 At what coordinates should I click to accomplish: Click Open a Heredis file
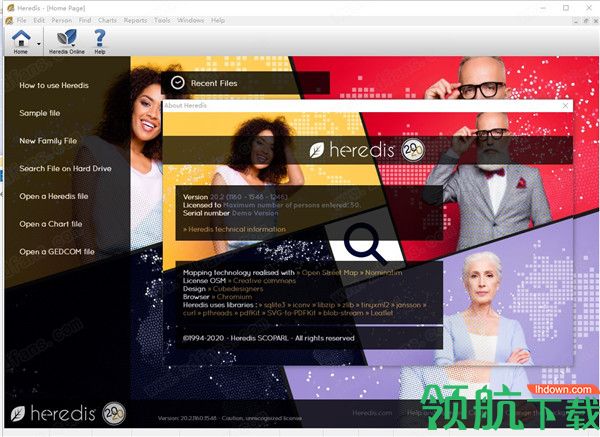pos(54,196)
